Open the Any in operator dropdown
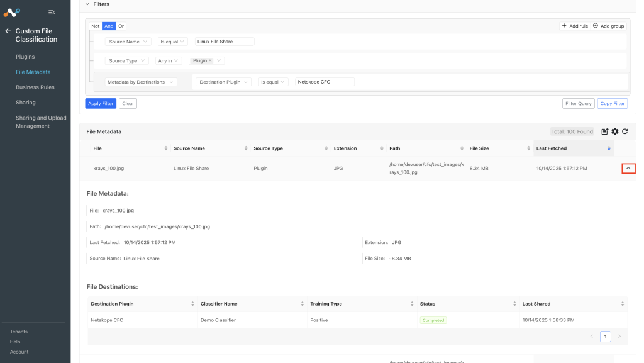 tap(168, 61)
